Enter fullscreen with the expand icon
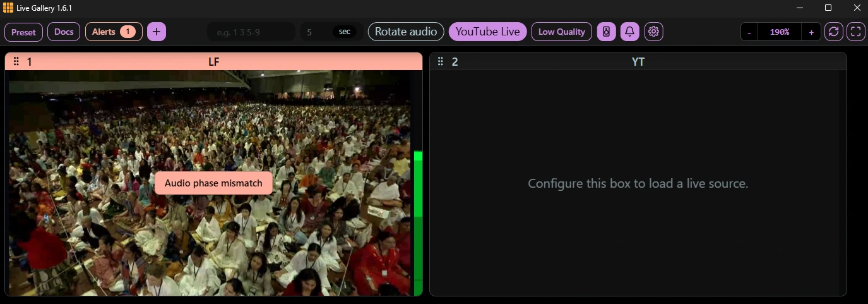Image resolution: width=868 pixels, height=304 pixels. [x=856, y=32]
